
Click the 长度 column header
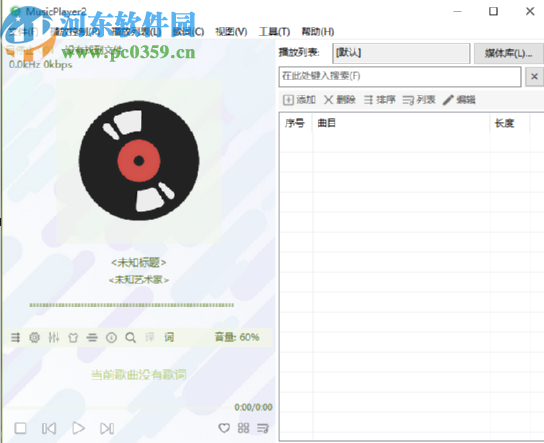pyautogui.click(x=510, y=123)
